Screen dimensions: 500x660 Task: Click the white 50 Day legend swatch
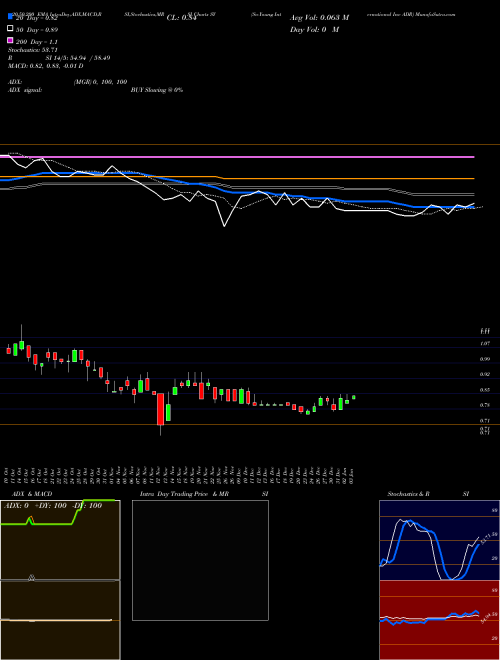click(10, 29)
